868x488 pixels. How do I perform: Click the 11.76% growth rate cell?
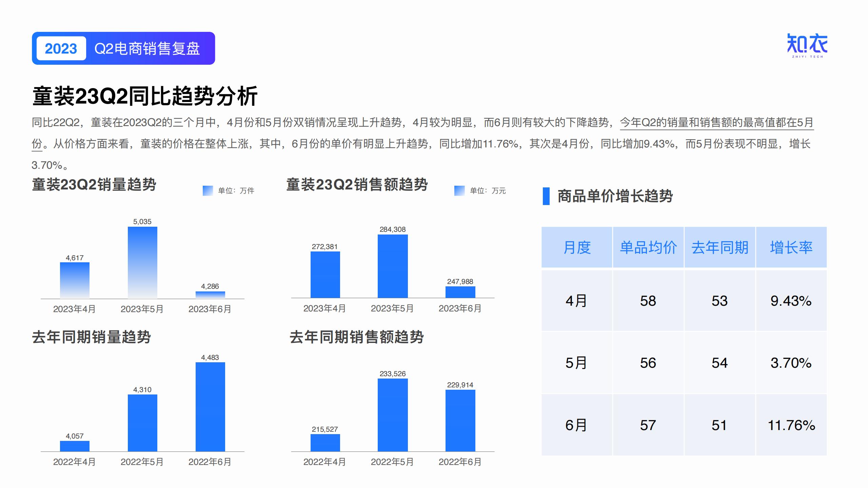(x=791, y=425)
